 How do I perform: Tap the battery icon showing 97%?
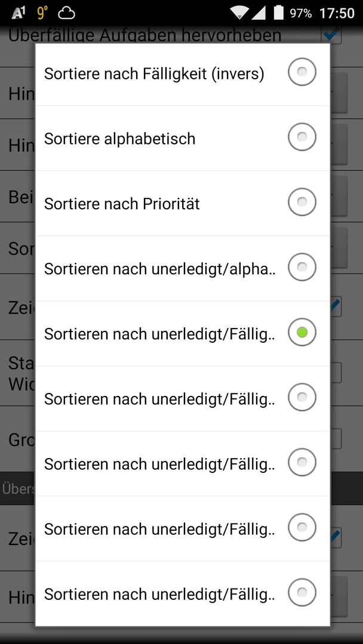pyautogui.click(x=279, y=13)
